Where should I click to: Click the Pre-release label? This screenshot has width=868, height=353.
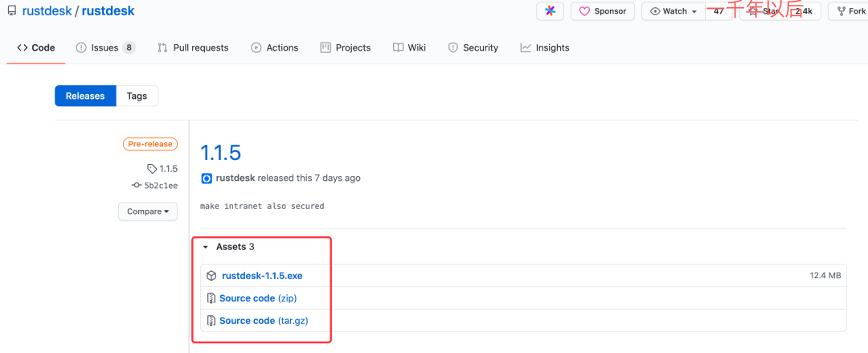click(x=150, y=144)
